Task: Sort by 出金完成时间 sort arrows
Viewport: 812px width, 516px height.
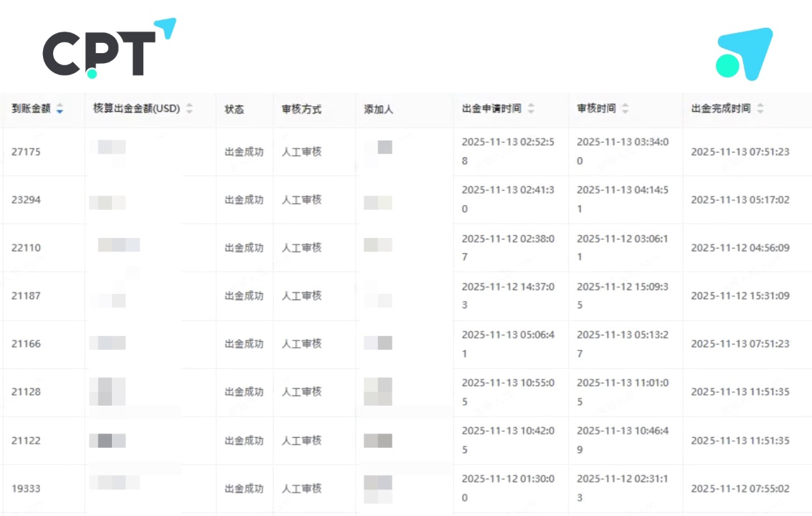Action: pyautogui.click(x=760, y=108)
